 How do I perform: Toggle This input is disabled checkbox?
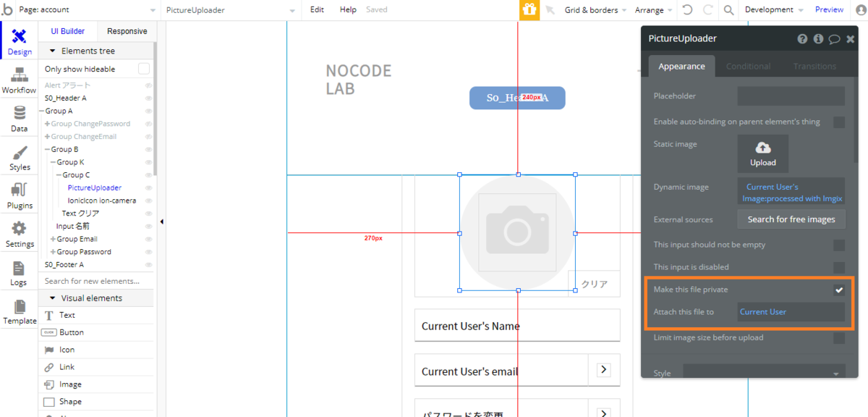[839, 267]
